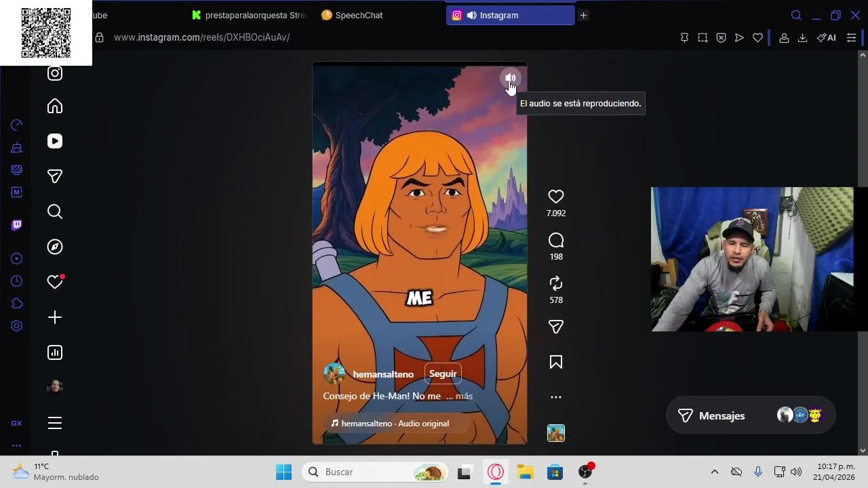Share the reel via paper plane

click(x=556, y=327)
